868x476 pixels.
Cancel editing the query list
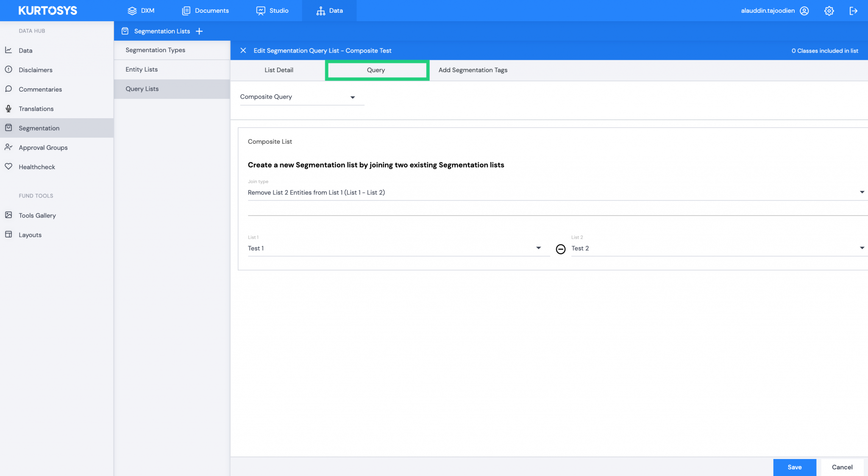842,467
